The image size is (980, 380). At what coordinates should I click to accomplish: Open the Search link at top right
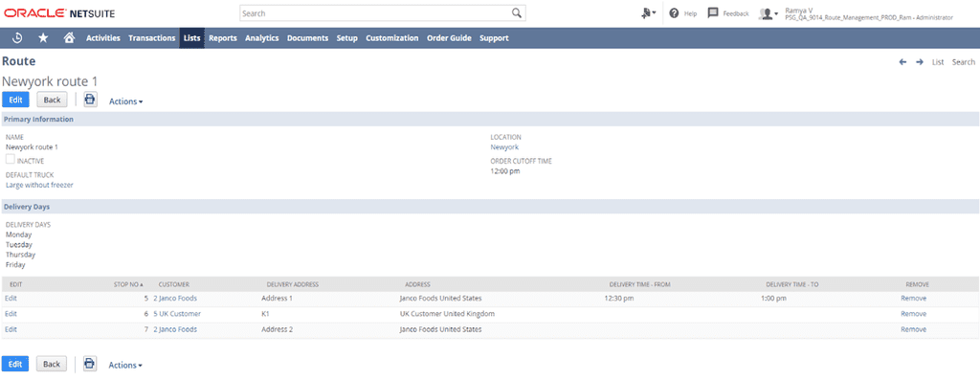963,62
